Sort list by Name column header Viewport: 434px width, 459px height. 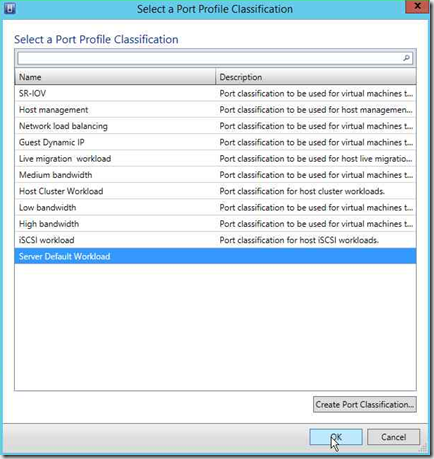pos(115,77)
